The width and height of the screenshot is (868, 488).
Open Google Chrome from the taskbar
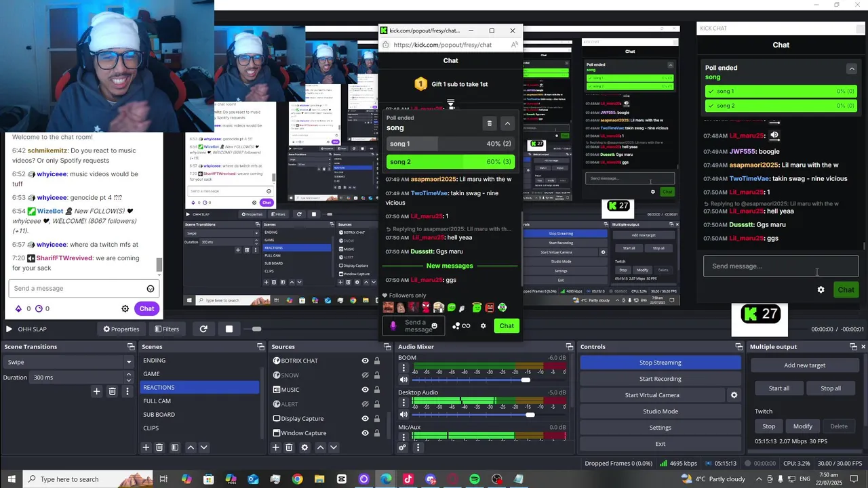pyautogui.click(x=297, y=479)
